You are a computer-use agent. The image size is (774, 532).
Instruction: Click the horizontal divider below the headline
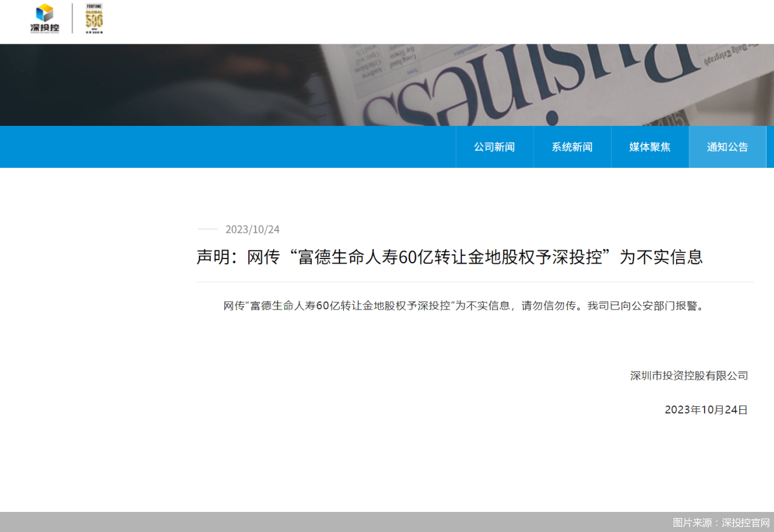pos(475,282)
